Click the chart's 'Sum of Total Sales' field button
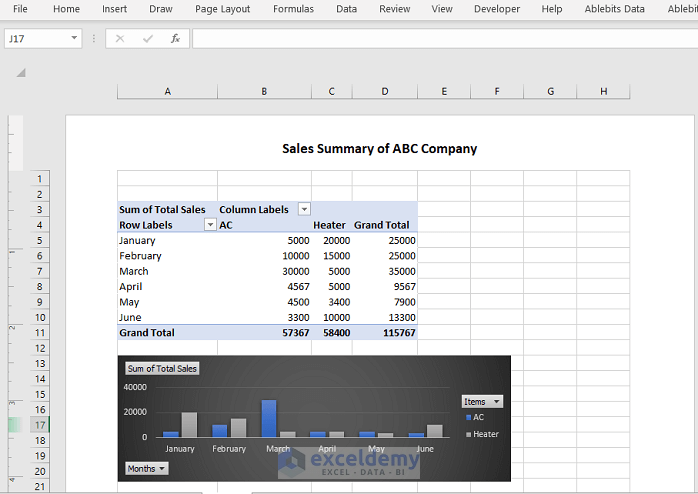The image size is (698, 494). pos(162,368)
